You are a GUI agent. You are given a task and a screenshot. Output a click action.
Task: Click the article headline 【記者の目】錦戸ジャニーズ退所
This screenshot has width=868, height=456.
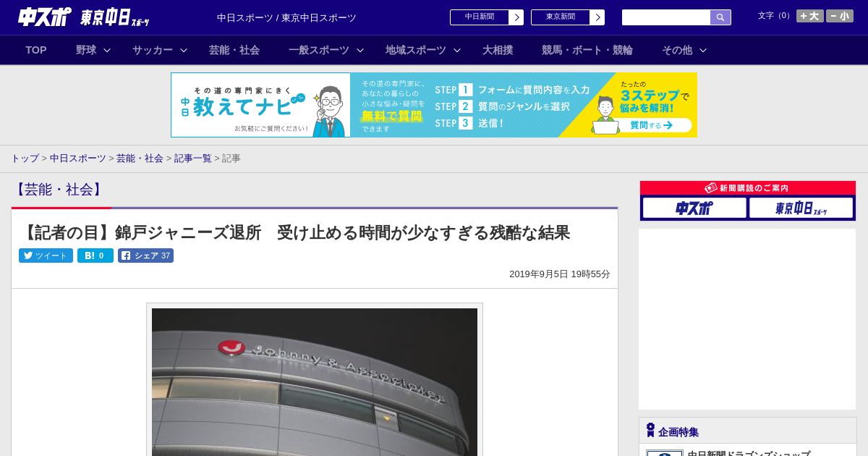pos(295,232)
